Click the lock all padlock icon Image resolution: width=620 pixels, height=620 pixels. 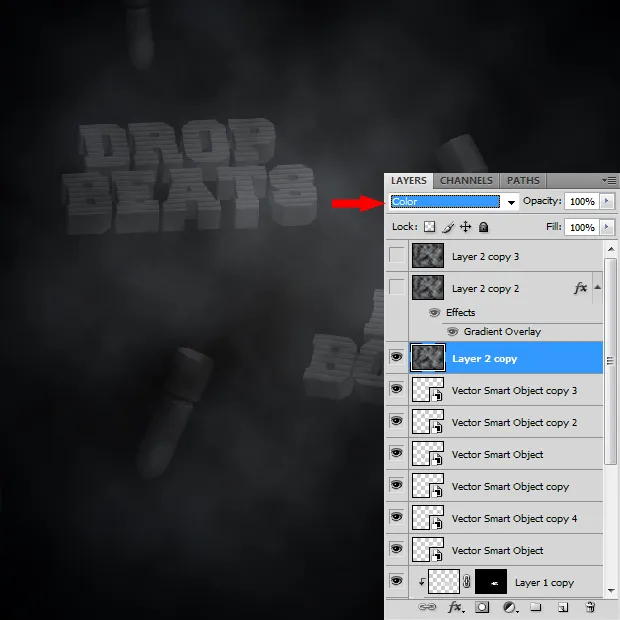click(483, 228)
